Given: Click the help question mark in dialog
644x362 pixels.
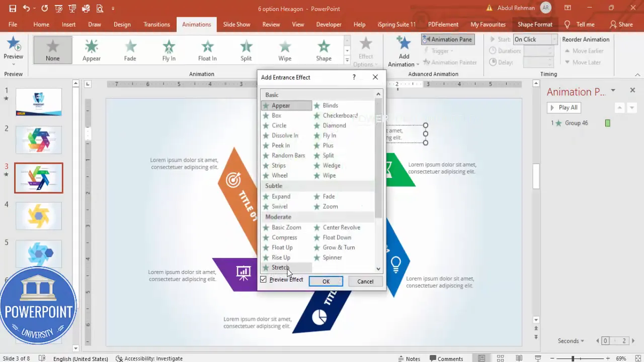Looking at the screenshot, I should pos(354,77).
